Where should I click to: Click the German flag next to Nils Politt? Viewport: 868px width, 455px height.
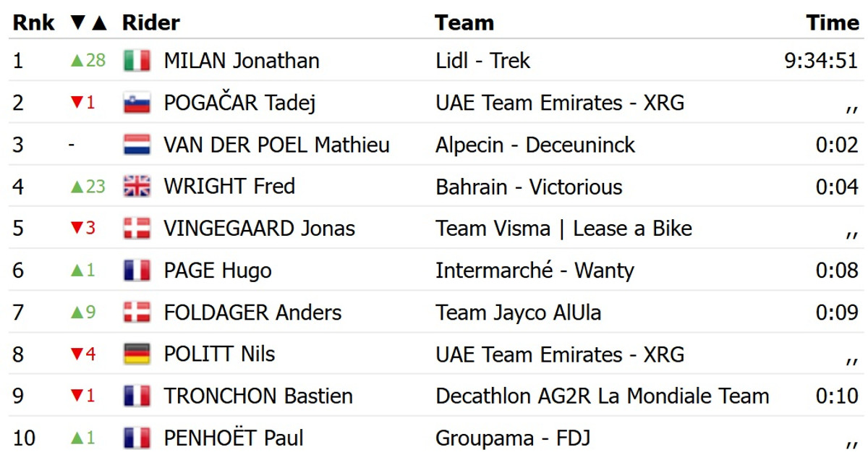click(137, 354)
